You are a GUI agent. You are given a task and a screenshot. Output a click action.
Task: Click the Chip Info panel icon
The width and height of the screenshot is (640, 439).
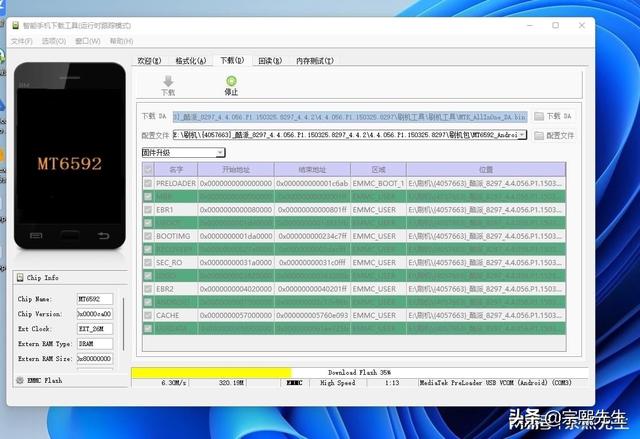20,278
